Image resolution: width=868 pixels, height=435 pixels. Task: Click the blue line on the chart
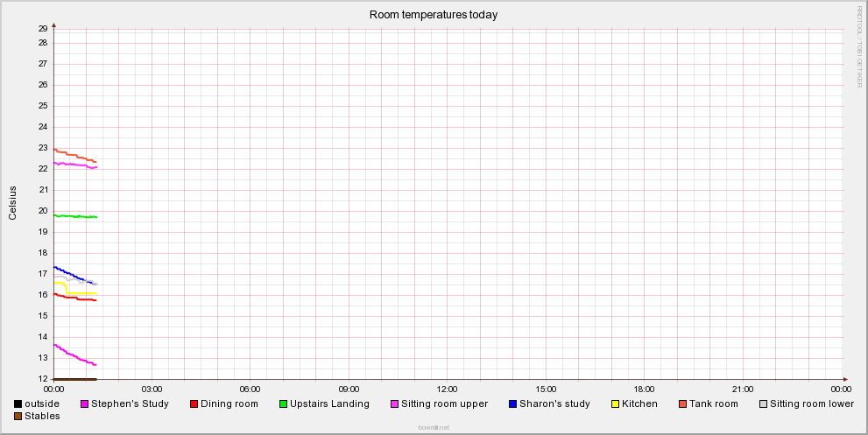coord(70,274)
